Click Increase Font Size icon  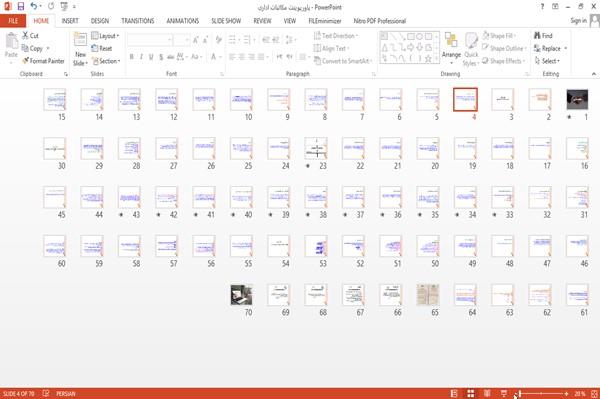(196, 40)
